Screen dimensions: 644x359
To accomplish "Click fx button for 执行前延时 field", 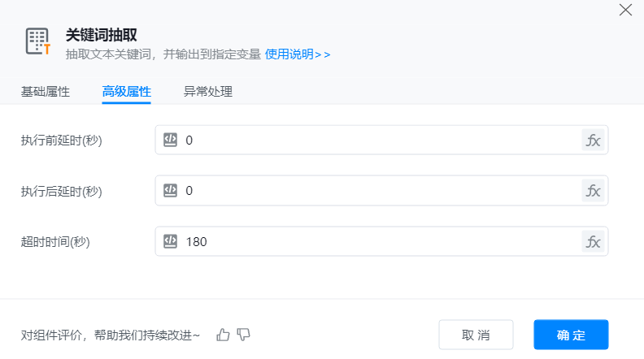I will (x=594, y=140).
